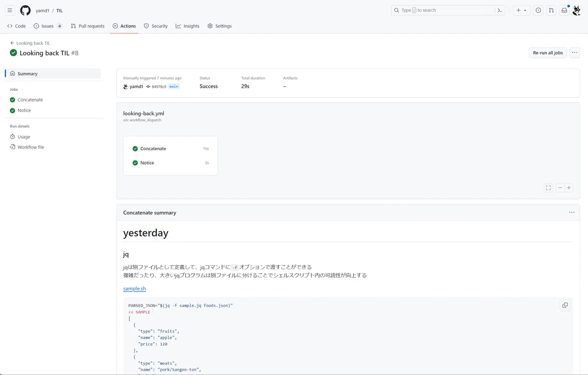Switch to the Pull requests tab
Viewport: 588px width, 375px height.
88,26
